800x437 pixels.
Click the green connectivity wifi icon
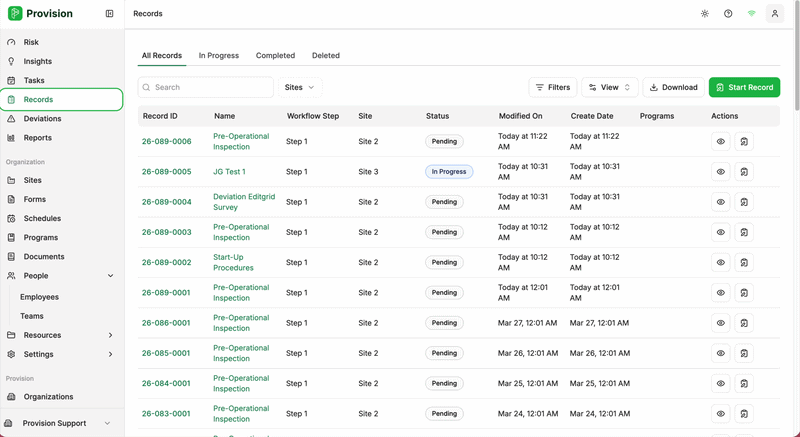point(751,14)
